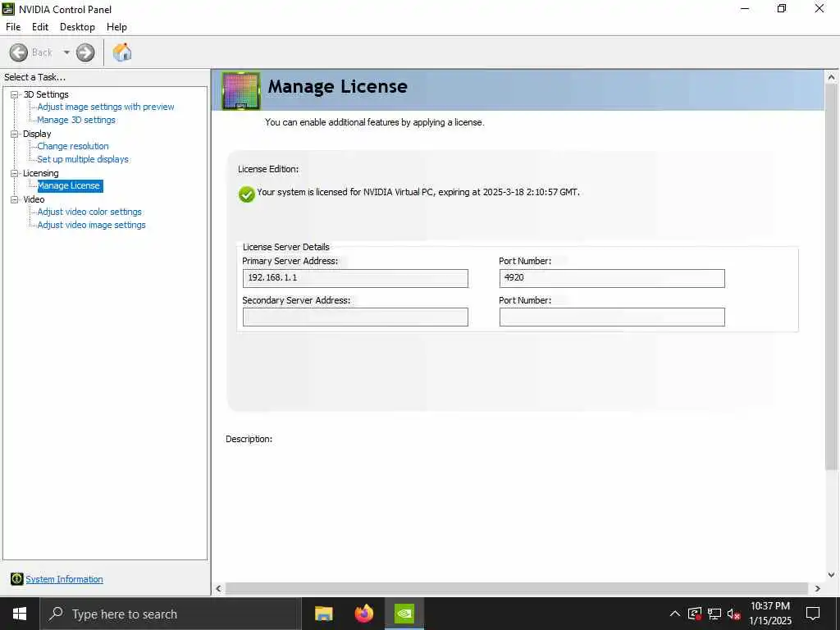840x630 pixels.
Task: Click the 3D Settings category label
Action: pos(46,94)
